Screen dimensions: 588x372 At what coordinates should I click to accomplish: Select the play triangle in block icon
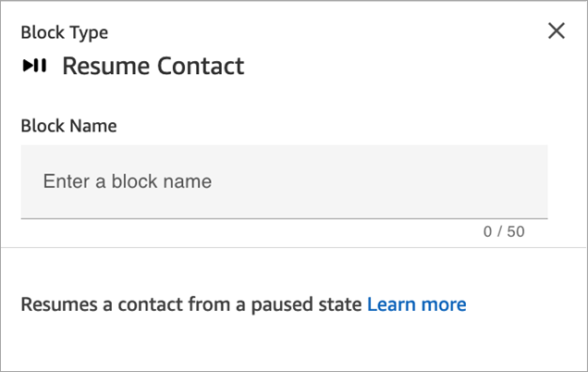pos(28,66)
